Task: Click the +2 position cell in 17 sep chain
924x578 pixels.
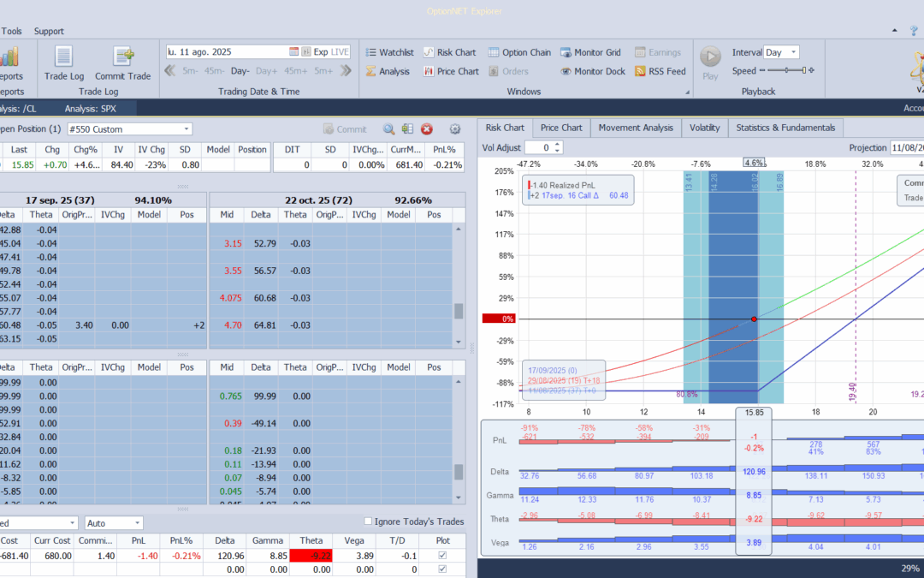Action: (x=187, y=325)
